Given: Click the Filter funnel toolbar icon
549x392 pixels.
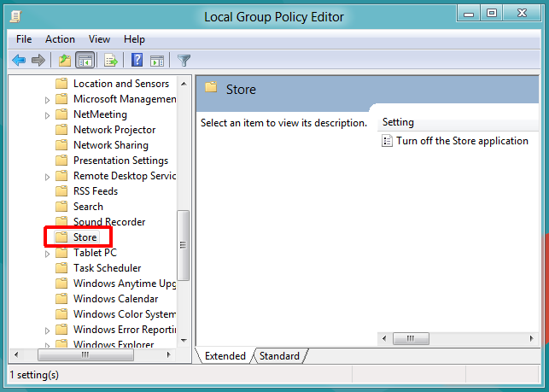Looking at the screenshot, I should [184, 60].
